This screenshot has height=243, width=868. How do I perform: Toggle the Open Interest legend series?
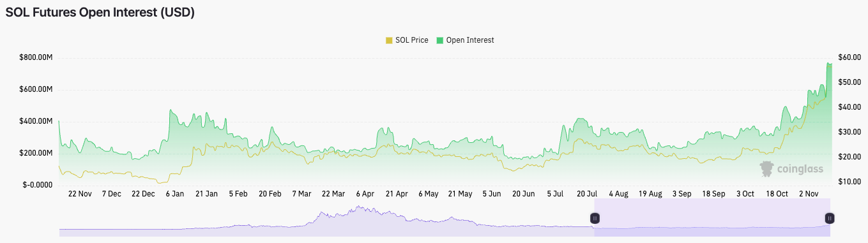(x=465, y=40)
